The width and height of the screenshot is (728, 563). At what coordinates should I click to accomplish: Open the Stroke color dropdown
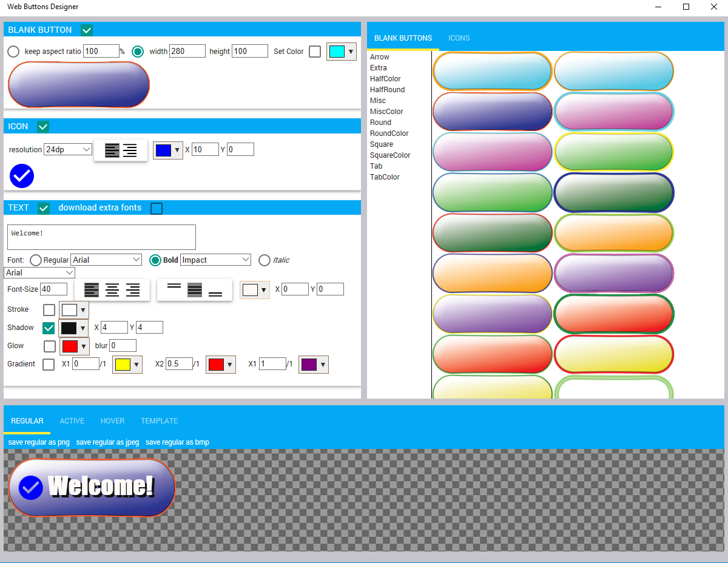(74, 310)
